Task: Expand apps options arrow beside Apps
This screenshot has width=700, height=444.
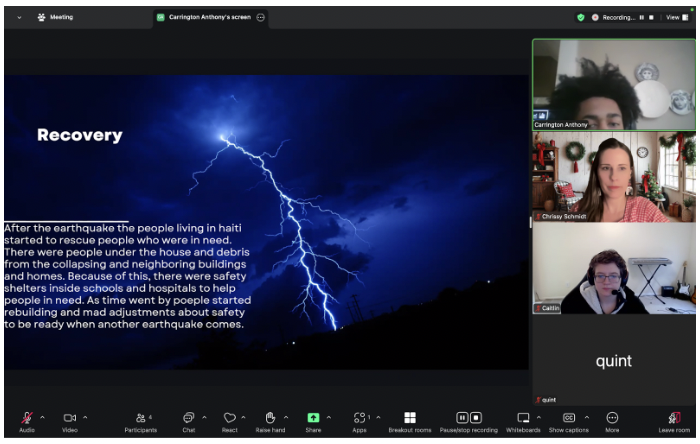Action: (378, 418)
